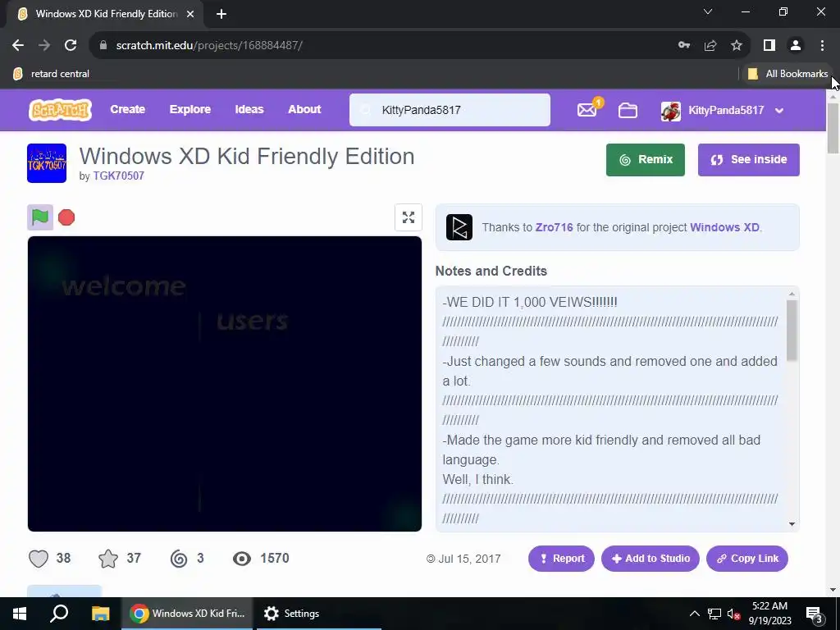
Task: Open the notification center icon
Action: click(x=815, y=614)
